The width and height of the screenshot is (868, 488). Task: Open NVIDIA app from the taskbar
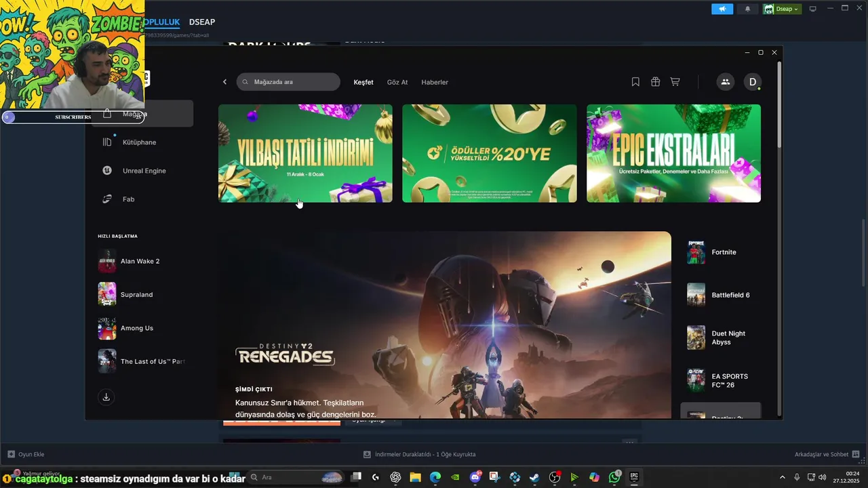455,477
